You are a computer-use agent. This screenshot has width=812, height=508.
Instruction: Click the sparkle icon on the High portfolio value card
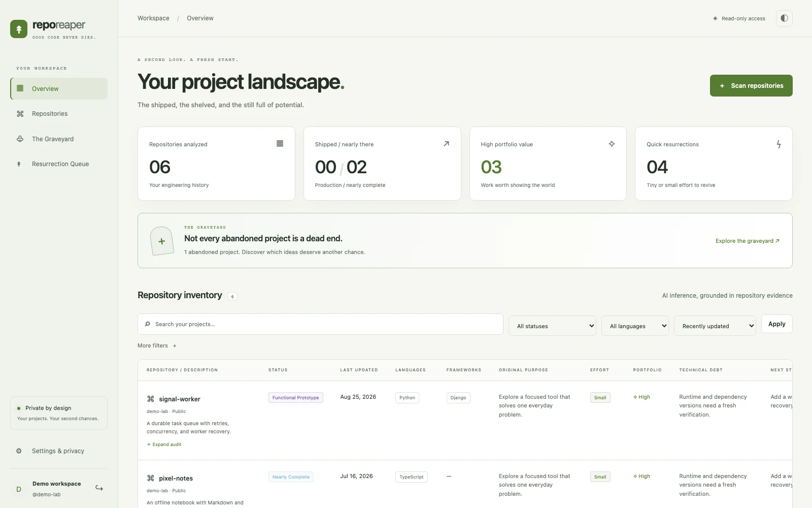[612, 144]
